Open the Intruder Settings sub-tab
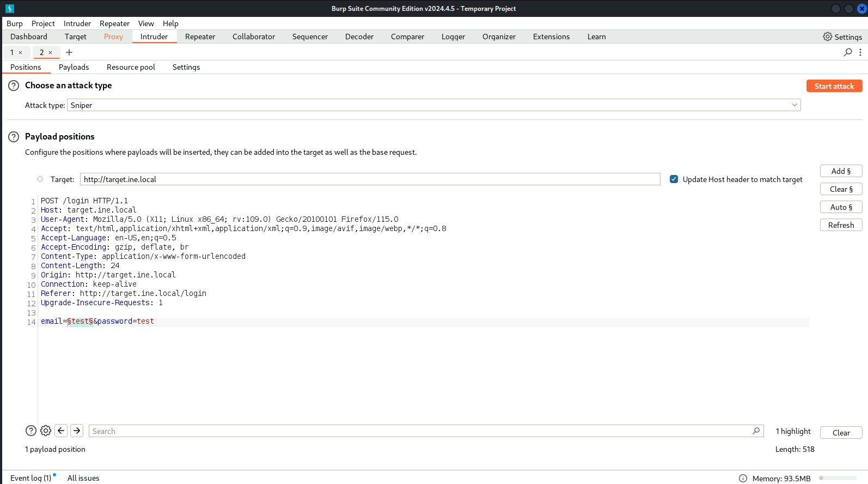Image resolution: width=868 pixels, height=484 pixels. [x=186, y=67]
